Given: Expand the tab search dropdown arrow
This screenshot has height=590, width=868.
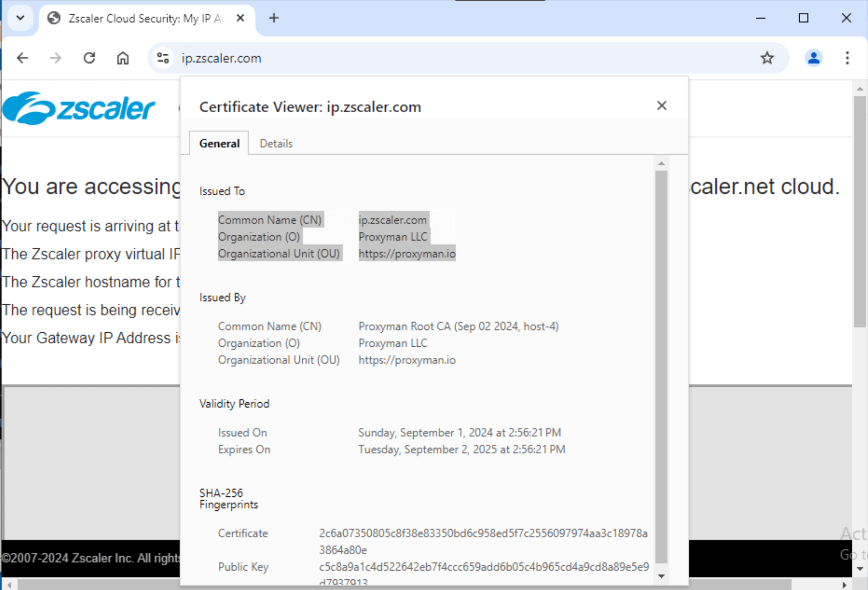Looking at the screenshot, I should tap(20, 18).
